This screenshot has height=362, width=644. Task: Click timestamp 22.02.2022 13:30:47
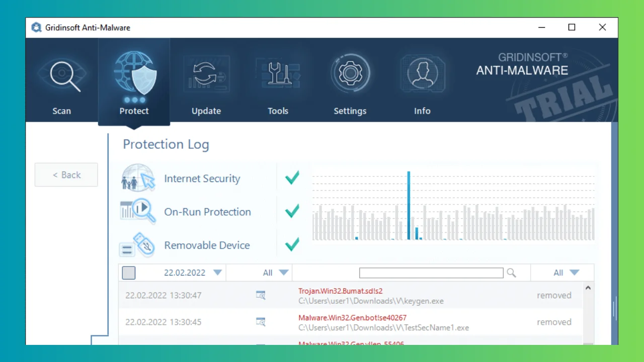[164, 295]
